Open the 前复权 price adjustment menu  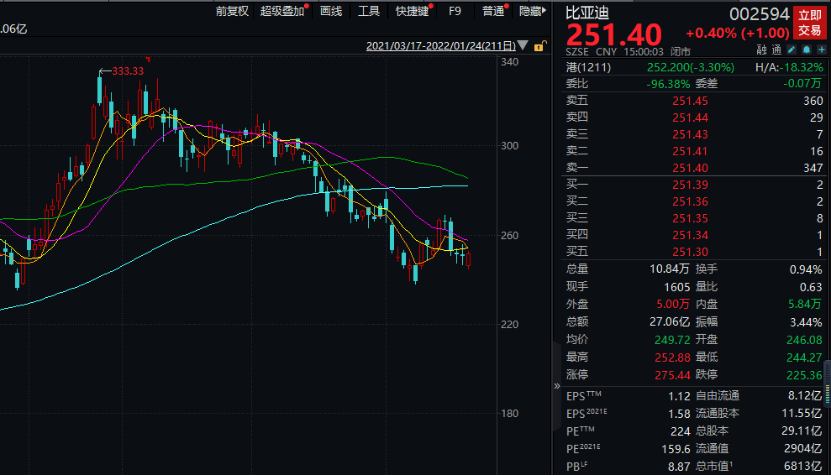[232, 11]
